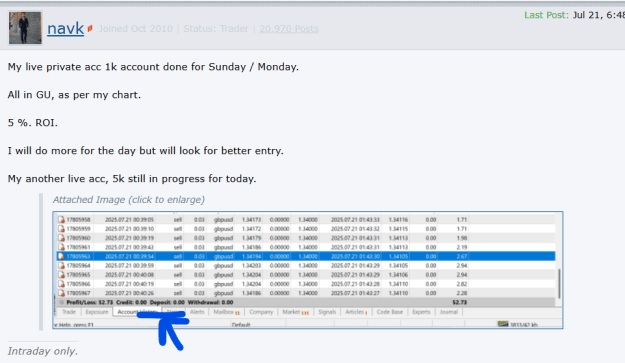The image size is (625, 363).
Task: Open the Articles tab in terminal image
Action: 356,312
